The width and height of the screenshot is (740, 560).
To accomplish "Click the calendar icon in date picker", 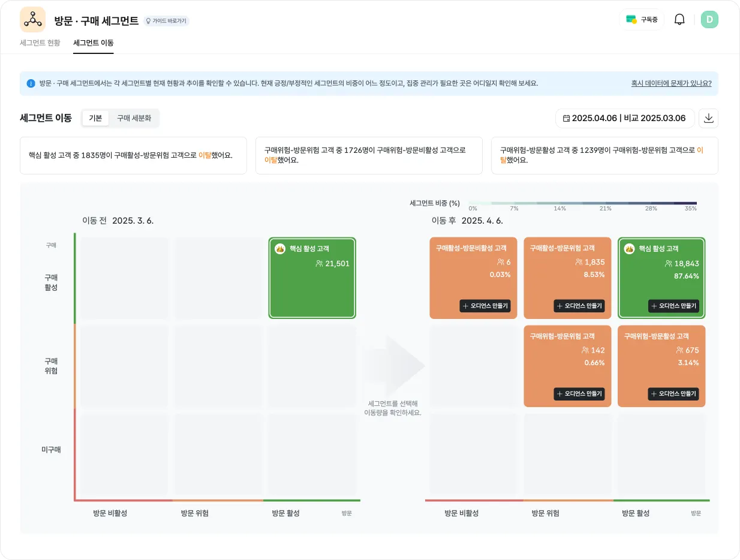I will click(566, 119).
